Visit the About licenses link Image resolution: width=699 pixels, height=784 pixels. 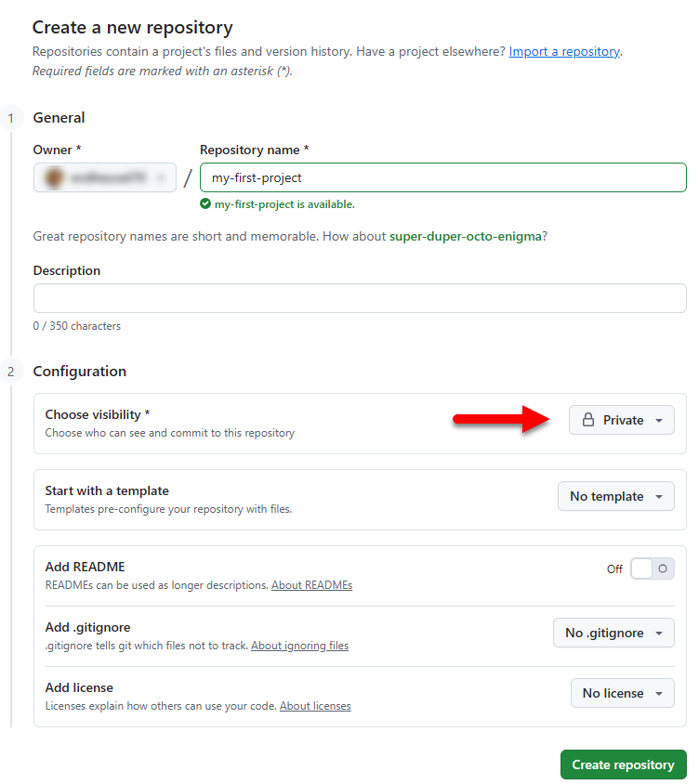[x=315, y=706]
